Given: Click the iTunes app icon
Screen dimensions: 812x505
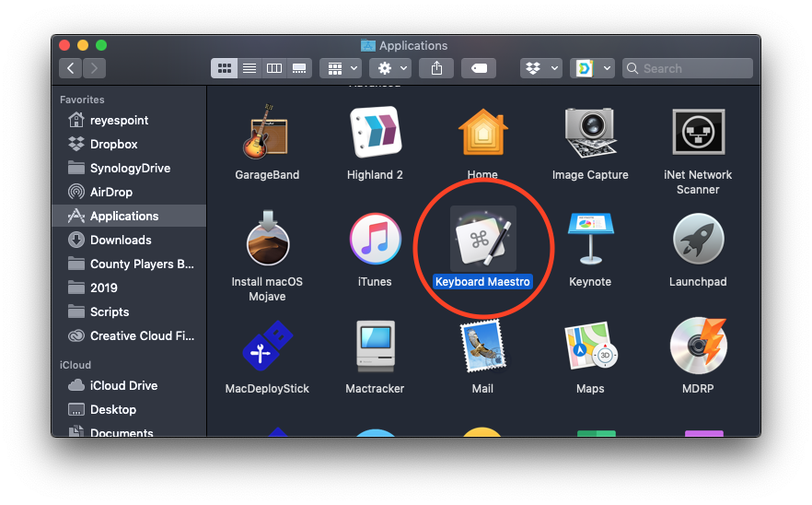Looking at the screenshot, I should 375,239.
